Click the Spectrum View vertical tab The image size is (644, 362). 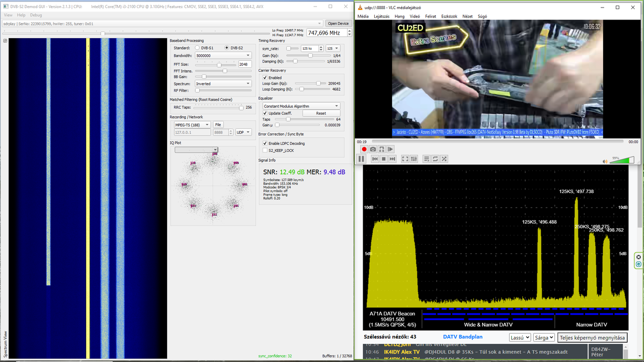(5, 344)
